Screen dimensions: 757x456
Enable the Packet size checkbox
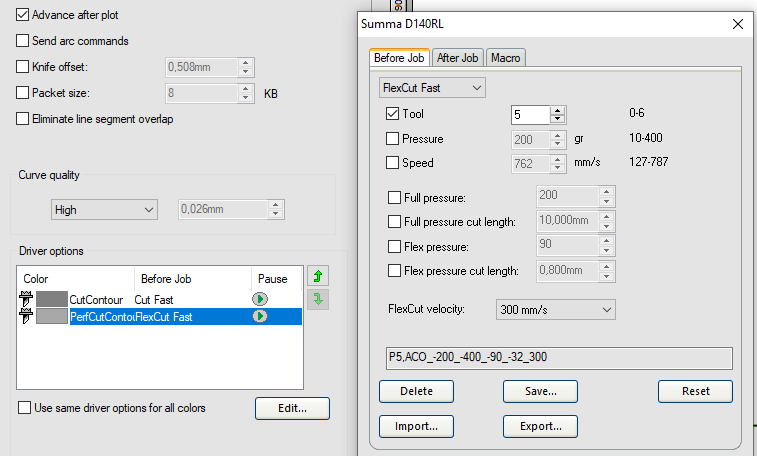click(22, 93)
